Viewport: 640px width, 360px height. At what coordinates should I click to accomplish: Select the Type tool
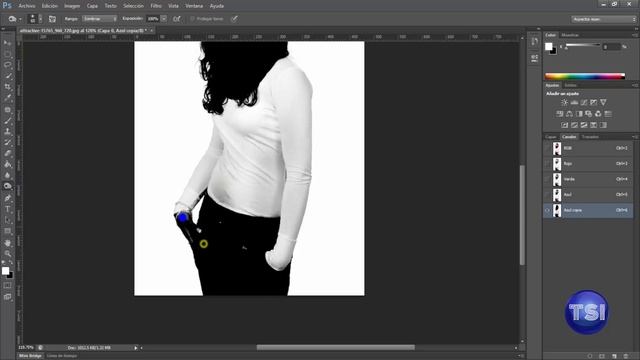(x=7, y=209)
